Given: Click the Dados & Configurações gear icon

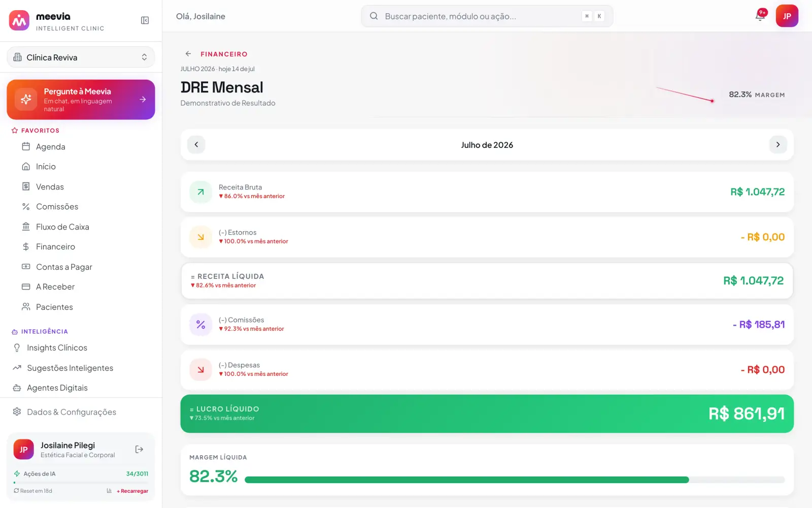Looking at the screenshot, I should tap(17, 411).
